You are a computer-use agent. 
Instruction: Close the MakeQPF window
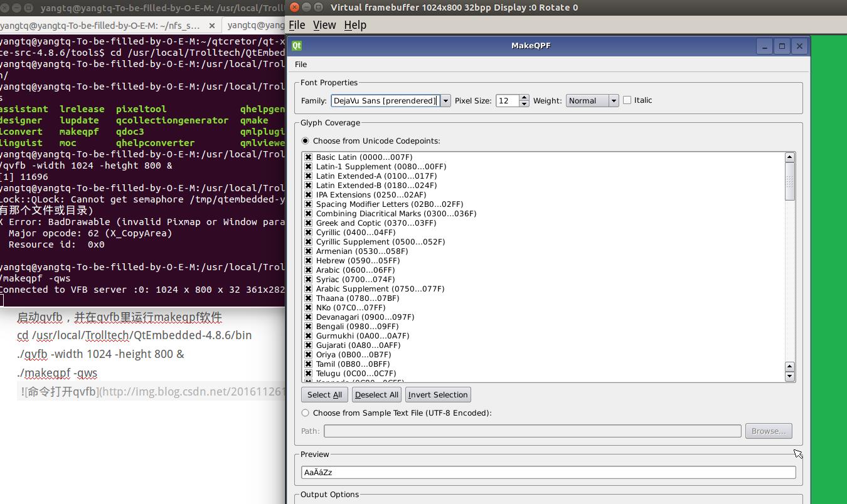click(799, 46)
